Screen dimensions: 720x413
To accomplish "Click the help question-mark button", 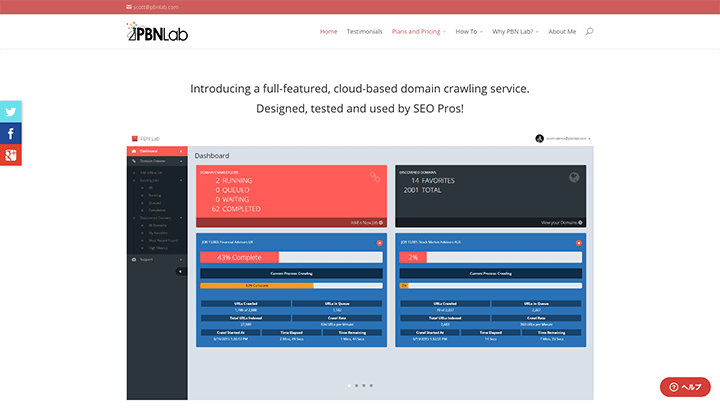I will click(x=685, y=387).
